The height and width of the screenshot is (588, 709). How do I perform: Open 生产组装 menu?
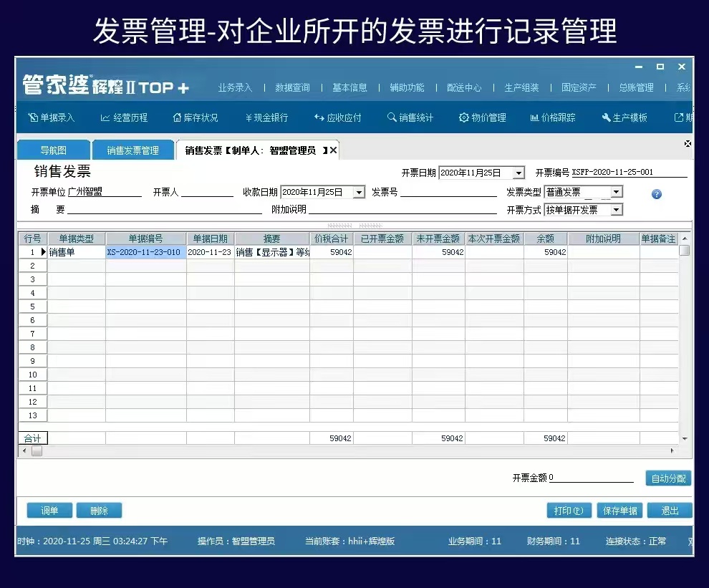[521, 88]
